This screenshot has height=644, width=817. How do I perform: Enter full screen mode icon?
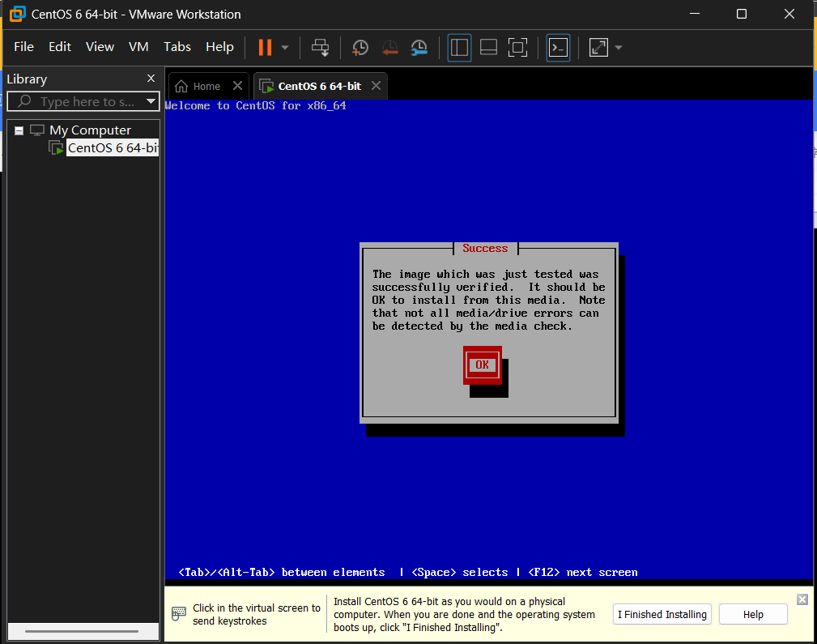517,48
